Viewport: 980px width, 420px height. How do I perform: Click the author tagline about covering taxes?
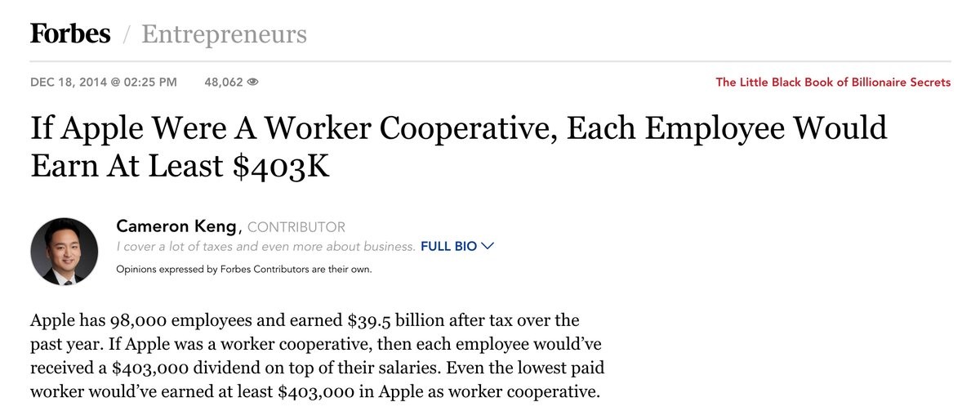[265, 246]
